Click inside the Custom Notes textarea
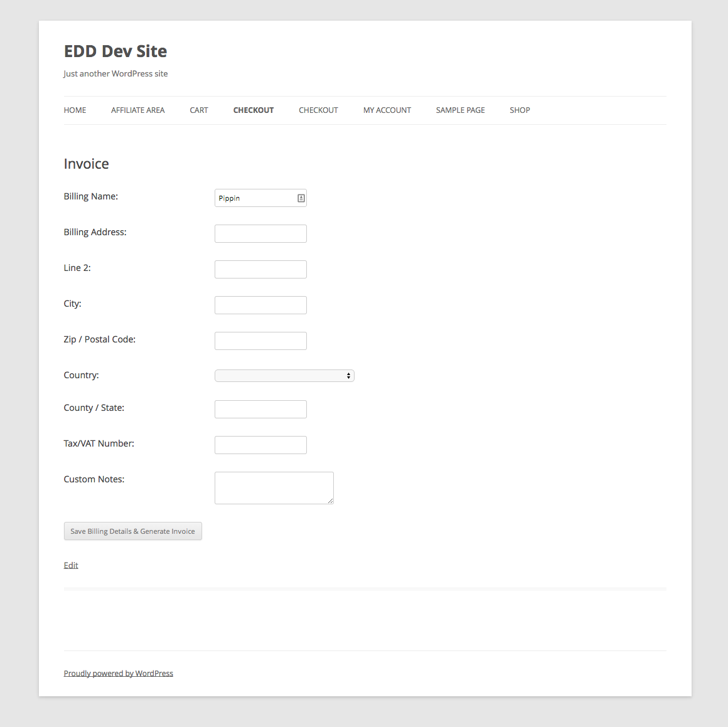The width and height of the screenshot is (728, 727). [x=274, y=488]
